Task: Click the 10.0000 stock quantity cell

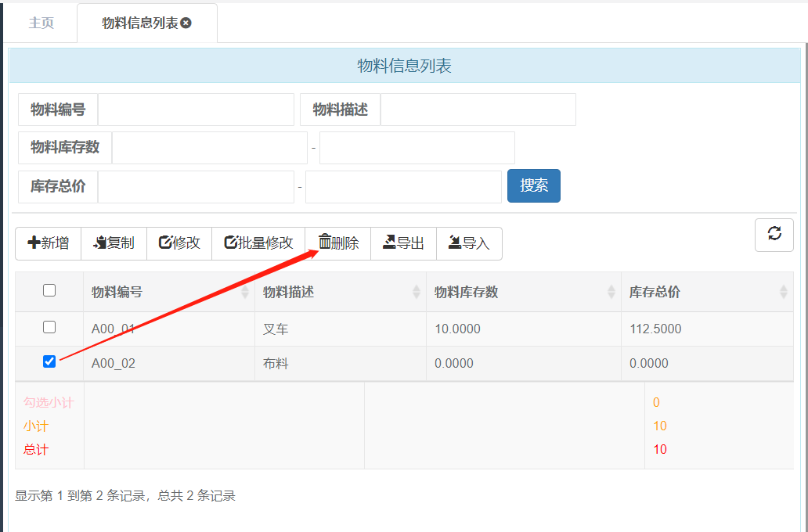Action: (524, 329)
